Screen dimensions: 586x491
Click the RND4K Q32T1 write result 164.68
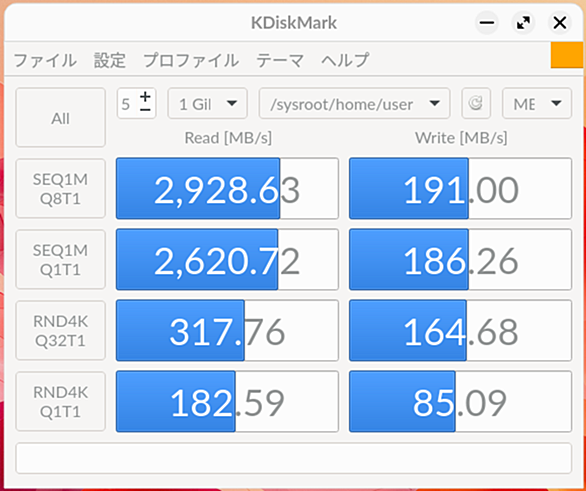coord(460,331)
